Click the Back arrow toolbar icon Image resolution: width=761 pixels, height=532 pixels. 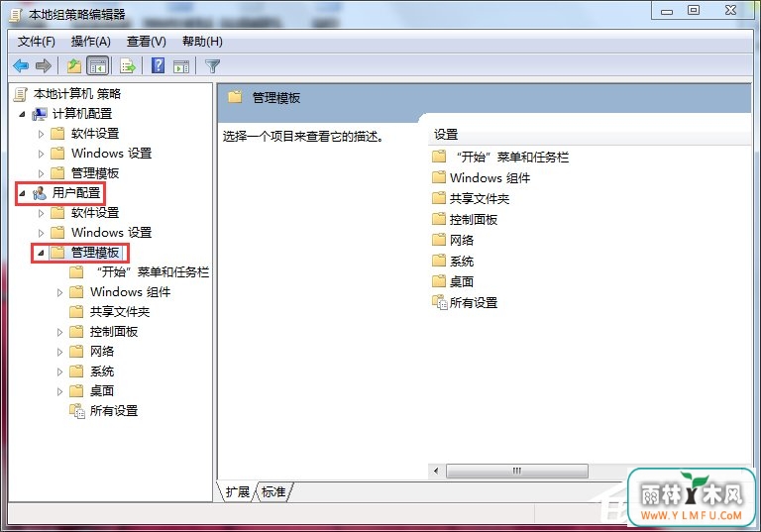21,65
